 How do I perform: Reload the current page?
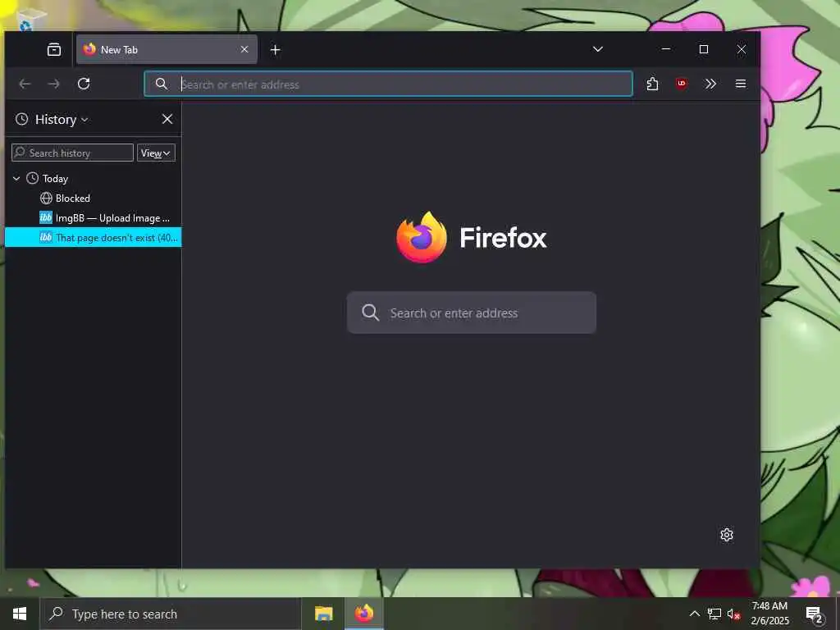84,84
